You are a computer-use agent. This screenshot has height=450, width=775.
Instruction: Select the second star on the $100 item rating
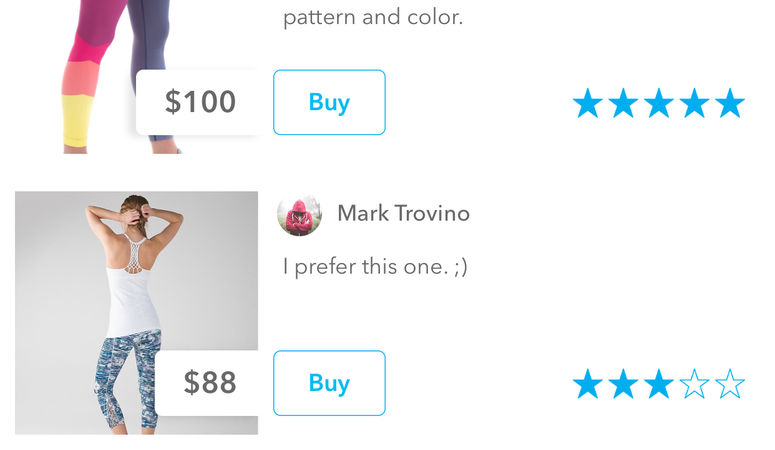pos(623,103)
